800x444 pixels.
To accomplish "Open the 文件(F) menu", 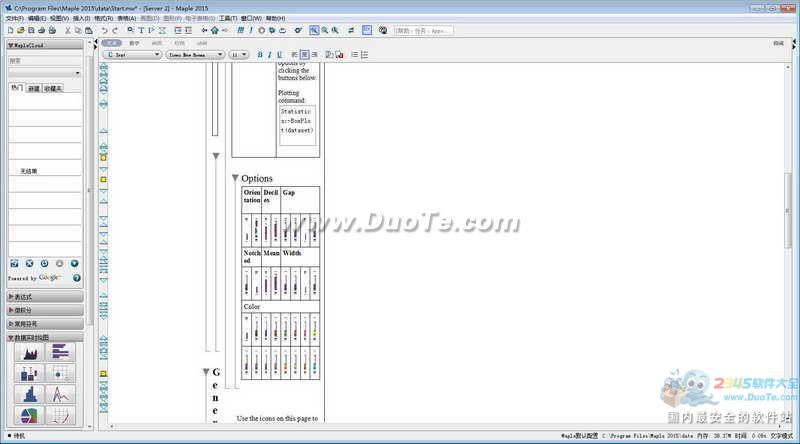I will click(14, 18).
